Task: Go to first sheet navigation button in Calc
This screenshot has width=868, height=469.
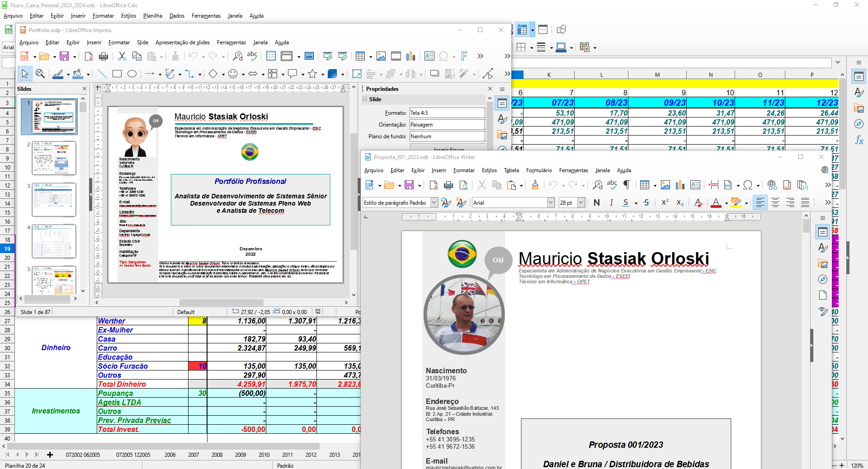Action: coord(7,455)
